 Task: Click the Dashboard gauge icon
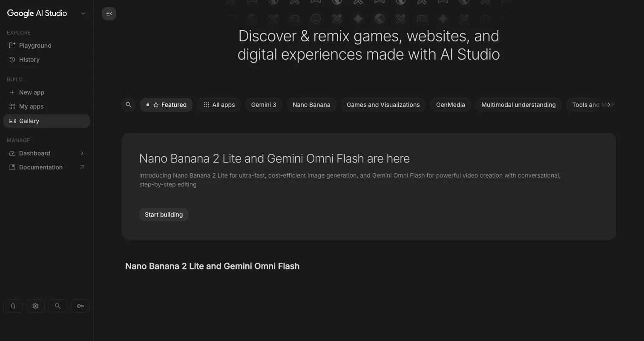(x=12, y=153)
